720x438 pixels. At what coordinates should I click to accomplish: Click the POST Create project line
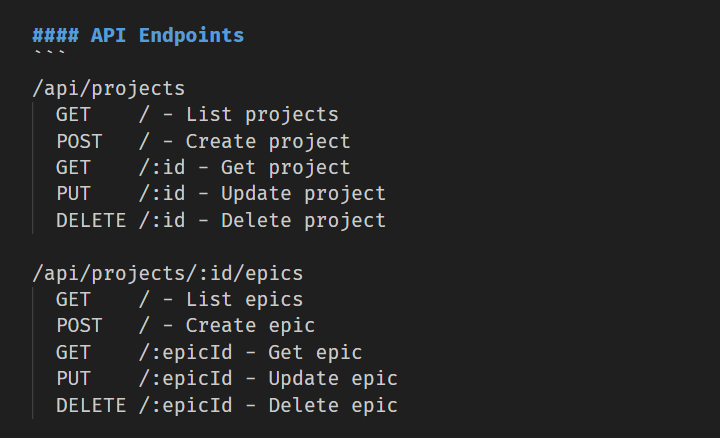pyautogui.click(x=203, y=141)
